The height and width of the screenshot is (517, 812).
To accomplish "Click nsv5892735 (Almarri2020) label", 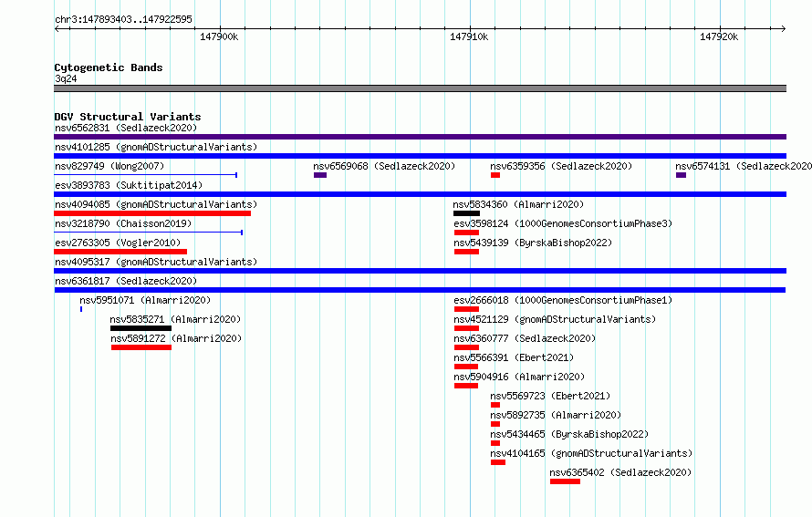I will pos(556,415).
